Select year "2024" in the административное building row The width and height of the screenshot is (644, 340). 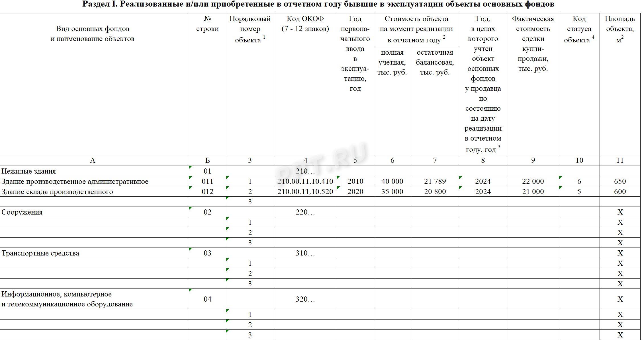483,182
